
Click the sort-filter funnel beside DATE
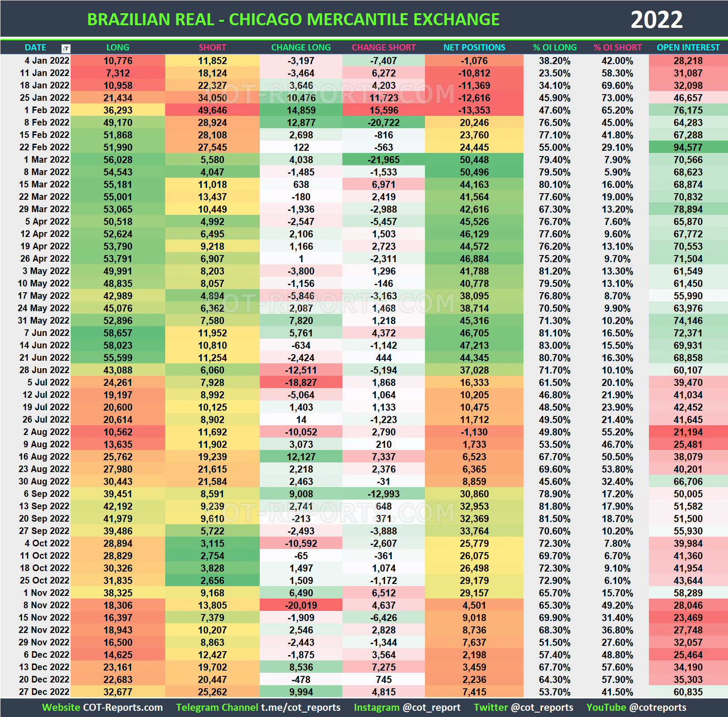coord(66,47)
